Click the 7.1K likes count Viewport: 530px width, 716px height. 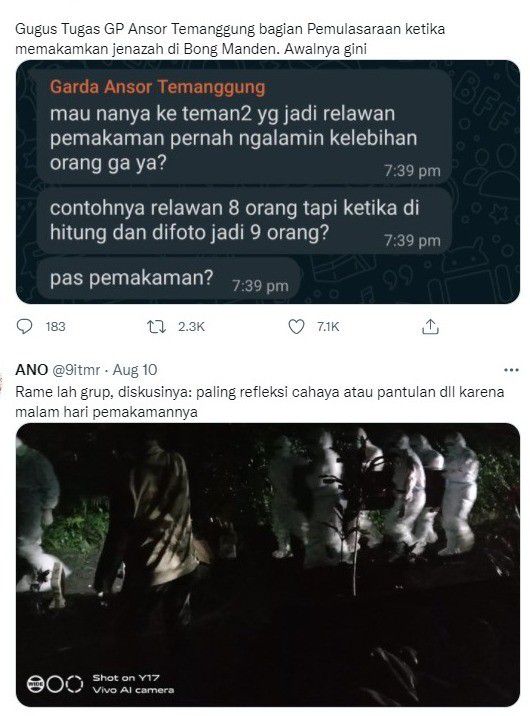[328, 327]
